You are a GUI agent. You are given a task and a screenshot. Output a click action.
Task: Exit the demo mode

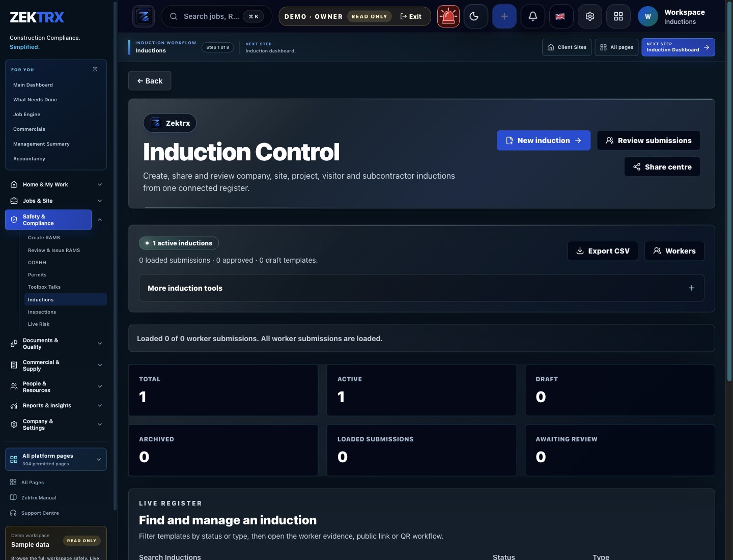click(411, 16)
